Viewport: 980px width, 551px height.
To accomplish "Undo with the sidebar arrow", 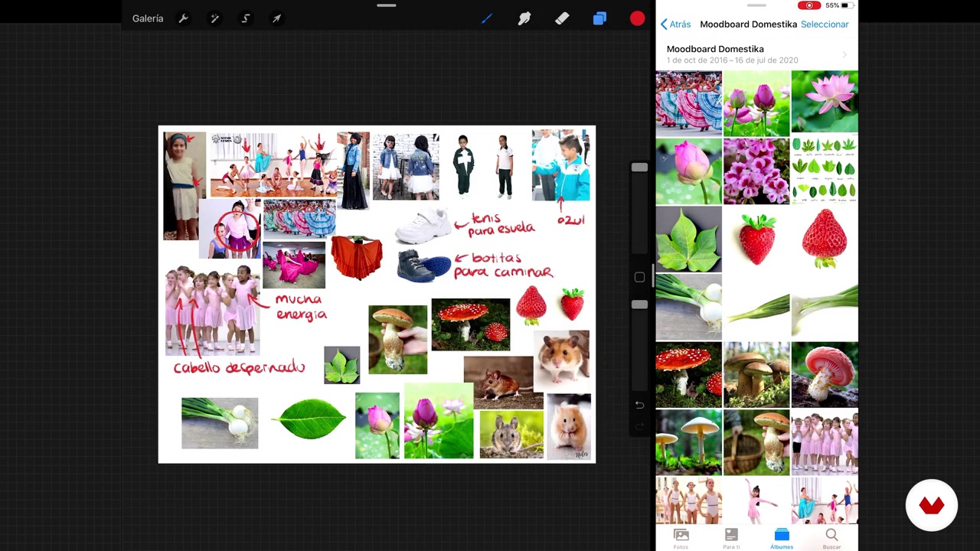I will (639, 404).
